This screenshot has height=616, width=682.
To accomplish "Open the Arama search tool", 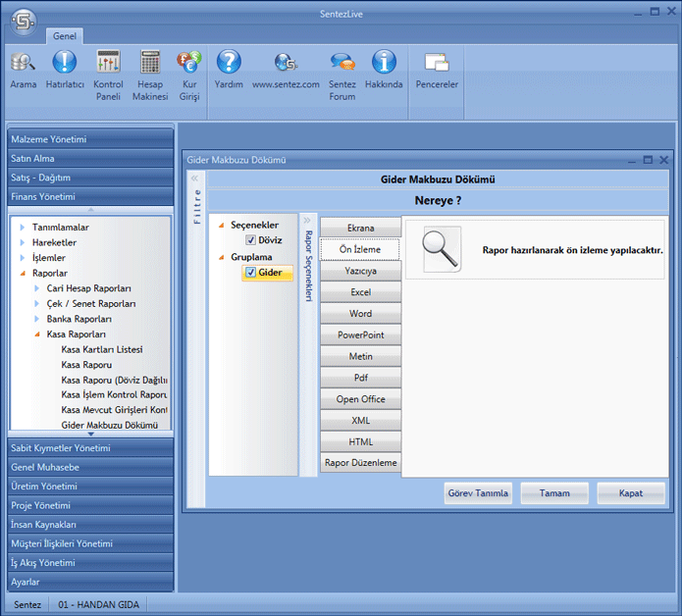I will click(x=23, y=70).
